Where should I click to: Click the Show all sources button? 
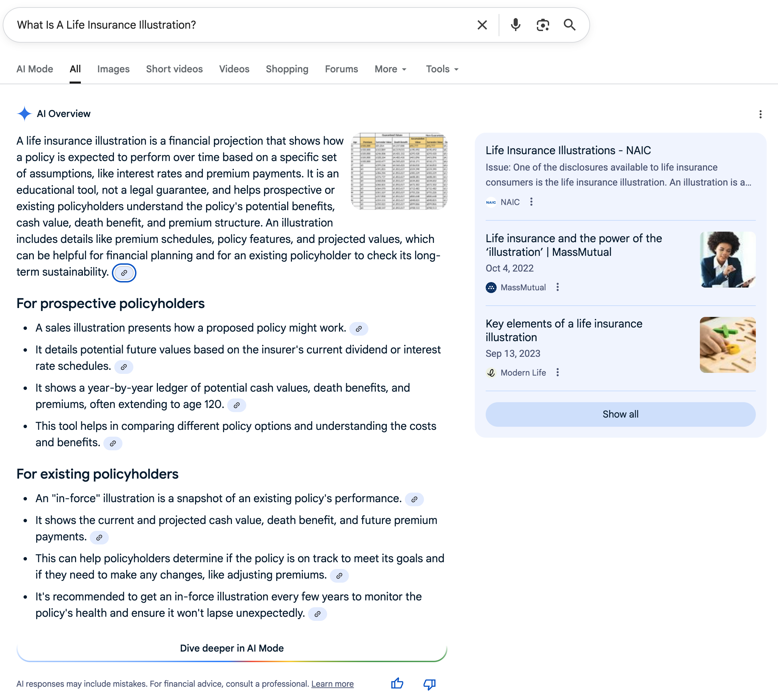tap(620, 414)
